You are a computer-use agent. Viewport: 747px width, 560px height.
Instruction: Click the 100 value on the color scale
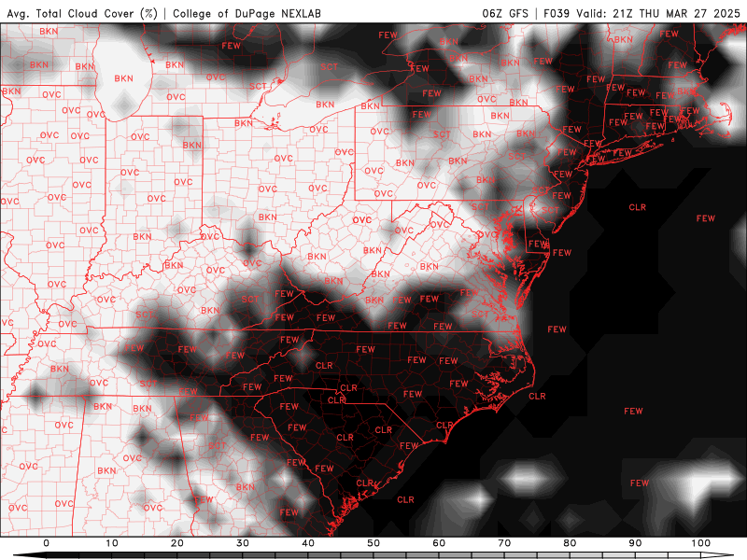click(701, 543)
